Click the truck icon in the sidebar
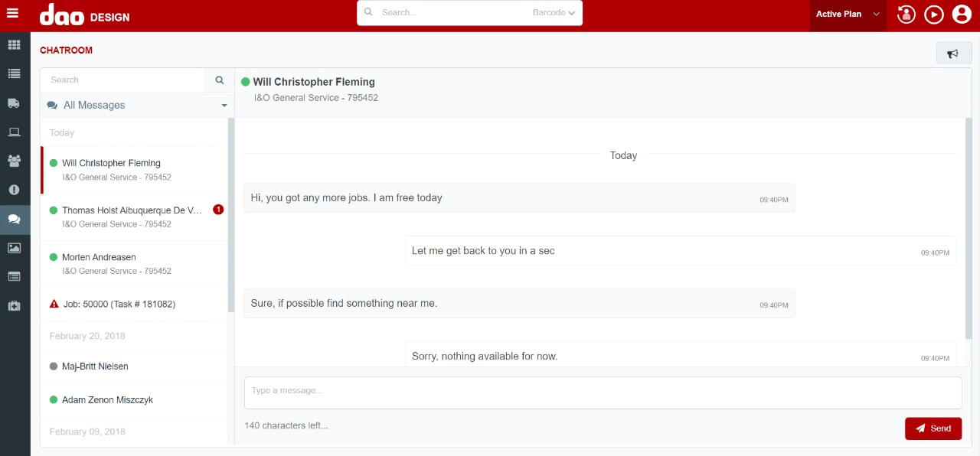Viewport: 980px width, 456px height. click(x=14, y=103)
